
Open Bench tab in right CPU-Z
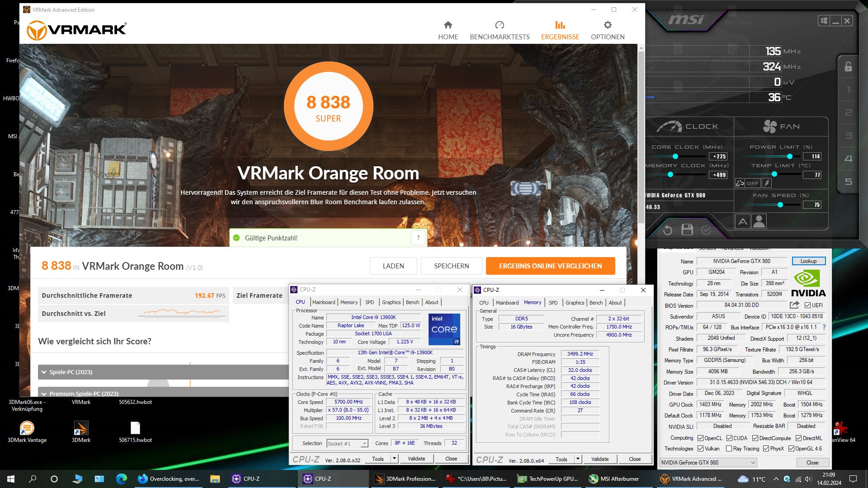coord(596,303)
